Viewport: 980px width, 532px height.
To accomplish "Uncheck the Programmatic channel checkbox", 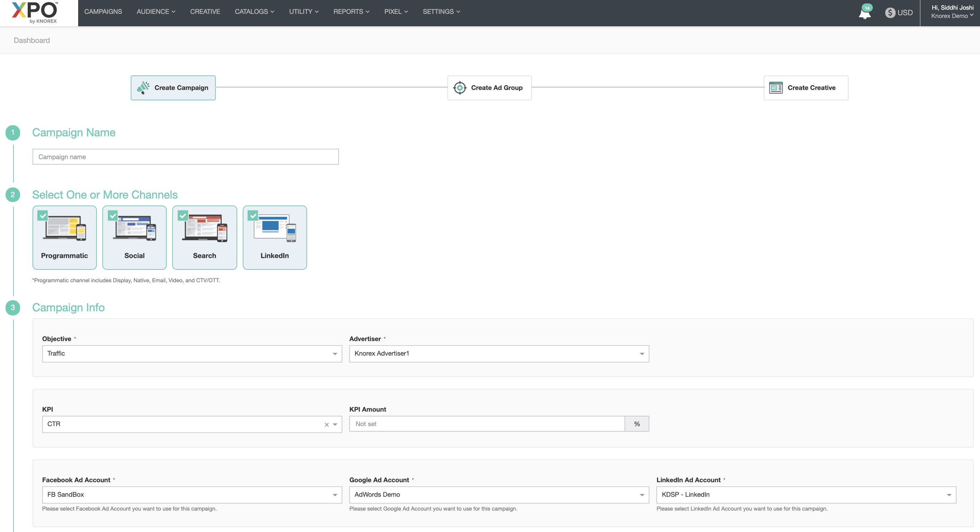I will tap(43, 216).
